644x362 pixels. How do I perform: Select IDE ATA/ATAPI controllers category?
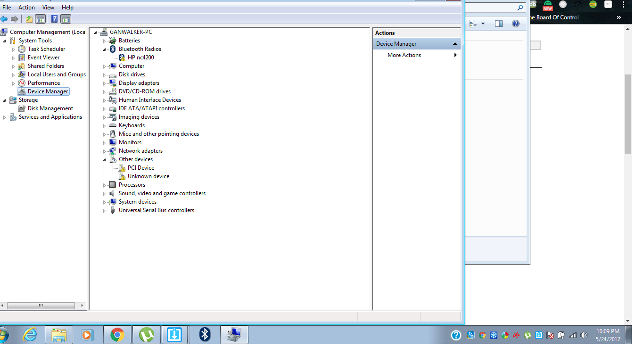[x=152, y=108]
